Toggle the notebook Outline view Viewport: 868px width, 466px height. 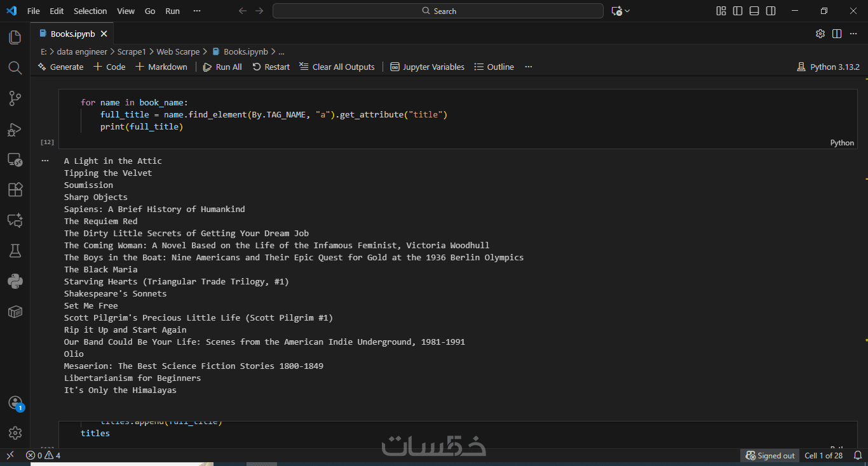click(x=494, y=67)
